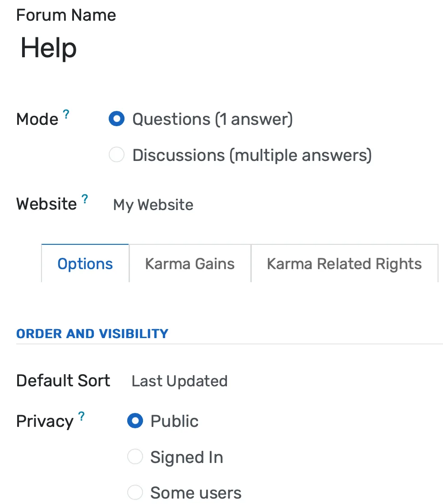Open the Website help tooltip

pos(84,198)
